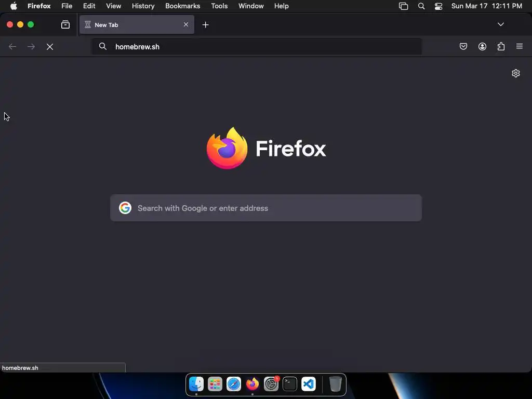
Task: Click the date and time in menu bar
Action: coord(486,6)
